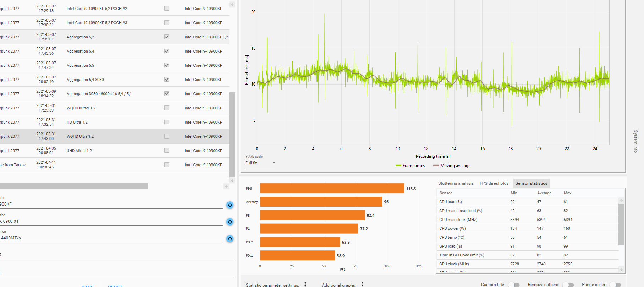Uncheck the Aggregation 5,2 record checkbox
The height and width of the screenshot is (287, 644).
coord(167,37)
